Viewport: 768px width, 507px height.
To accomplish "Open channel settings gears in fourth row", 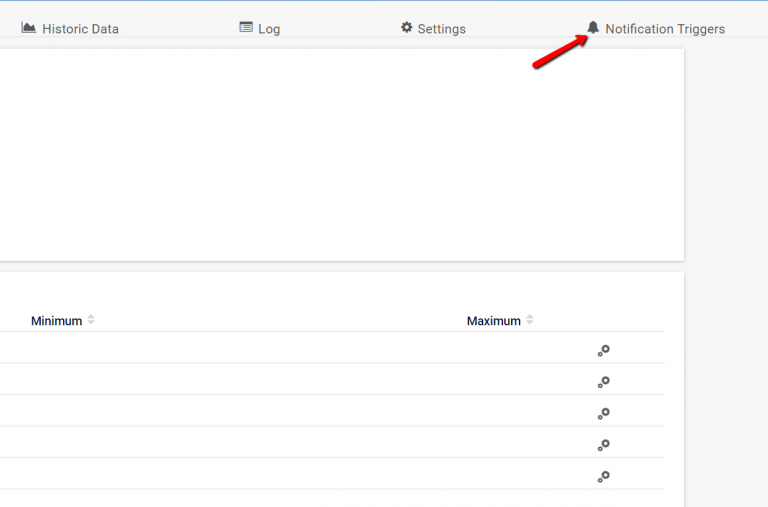I will point(603,445).
